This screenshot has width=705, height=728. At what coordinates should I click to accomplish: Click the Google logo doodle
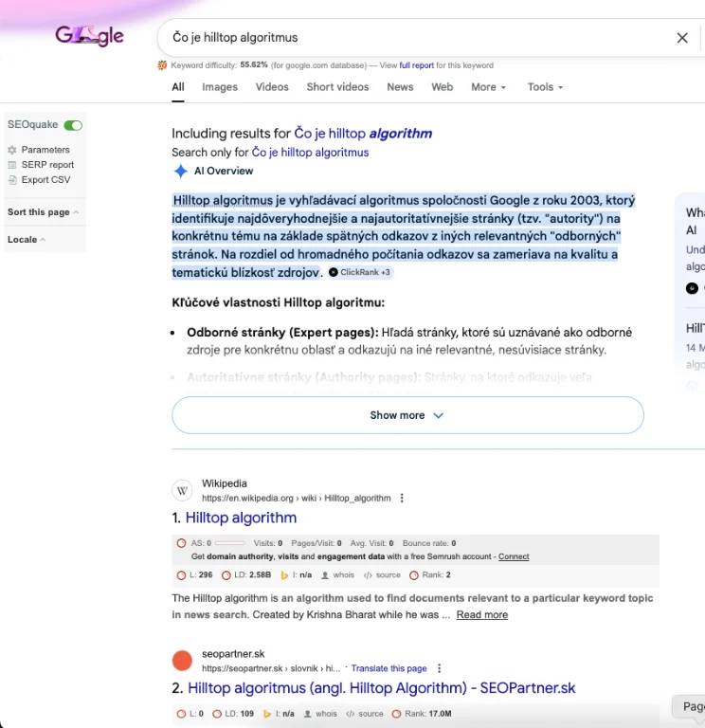[89, 37]
